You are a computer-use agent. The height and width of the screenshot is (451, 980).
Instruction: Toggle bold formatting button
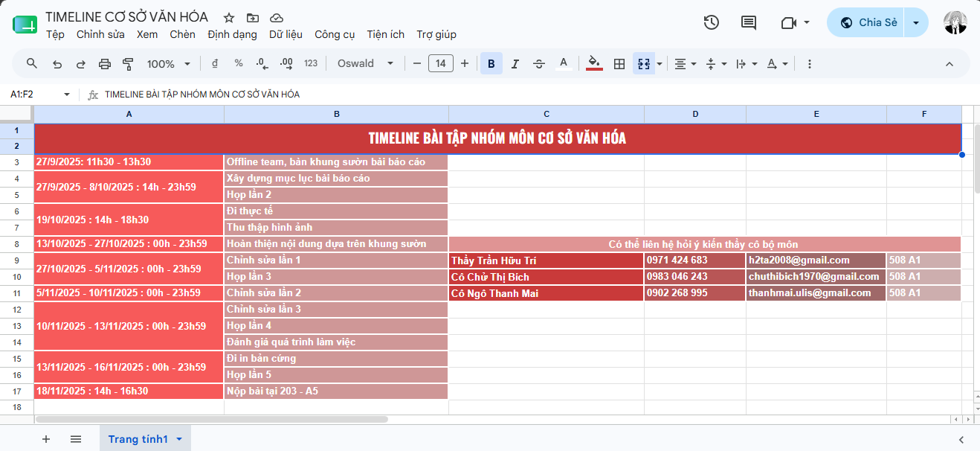pyautogui.click(x=491, y=64)
